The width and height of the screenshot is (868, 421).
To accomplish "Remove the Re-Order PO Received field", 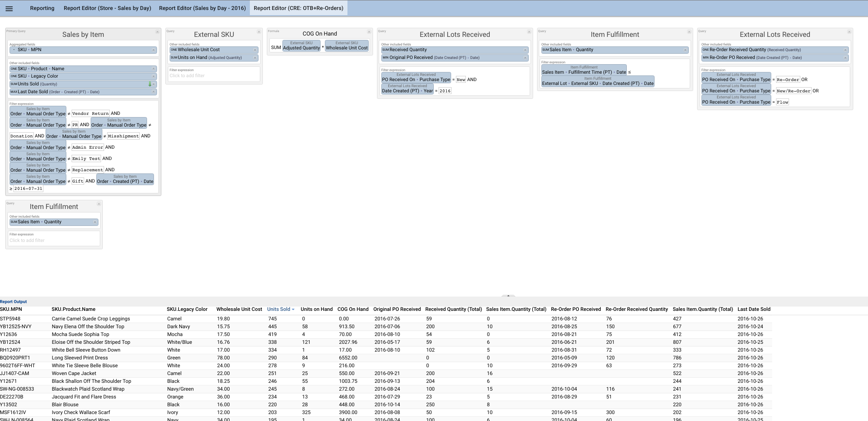I will tap(845, 58).
